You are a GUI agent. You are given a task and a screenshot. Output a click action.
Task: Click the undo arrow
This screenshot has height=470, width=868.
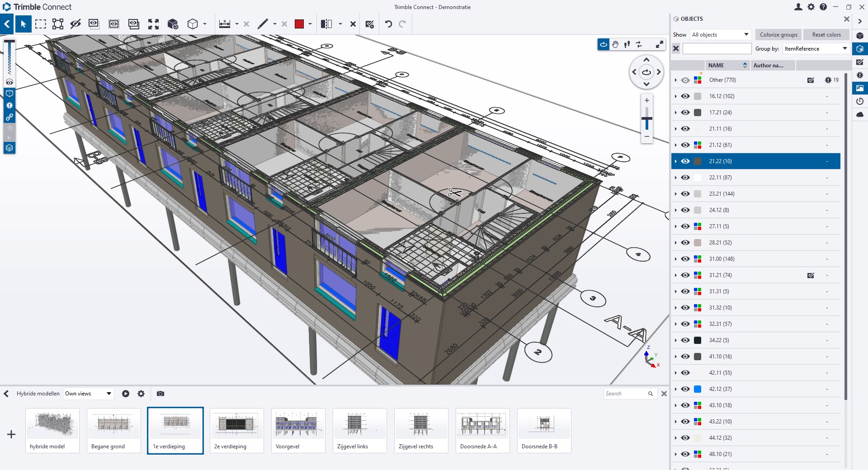tap(388, 24)
